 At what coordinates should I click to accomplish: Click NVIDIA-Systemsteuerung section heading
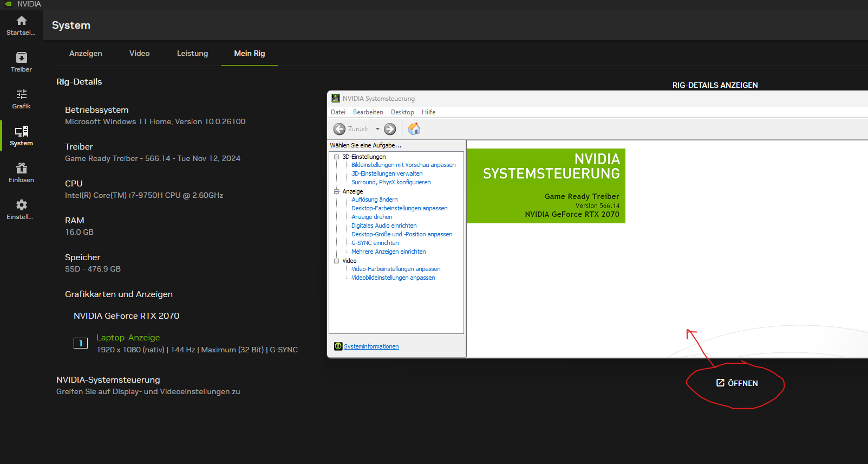point(108,380)
